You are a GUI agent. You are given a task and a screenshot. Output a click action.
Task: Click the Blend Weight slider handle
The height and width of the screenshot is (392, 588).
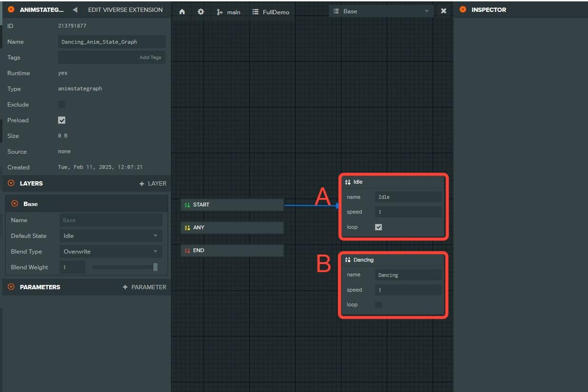(155, 267)
